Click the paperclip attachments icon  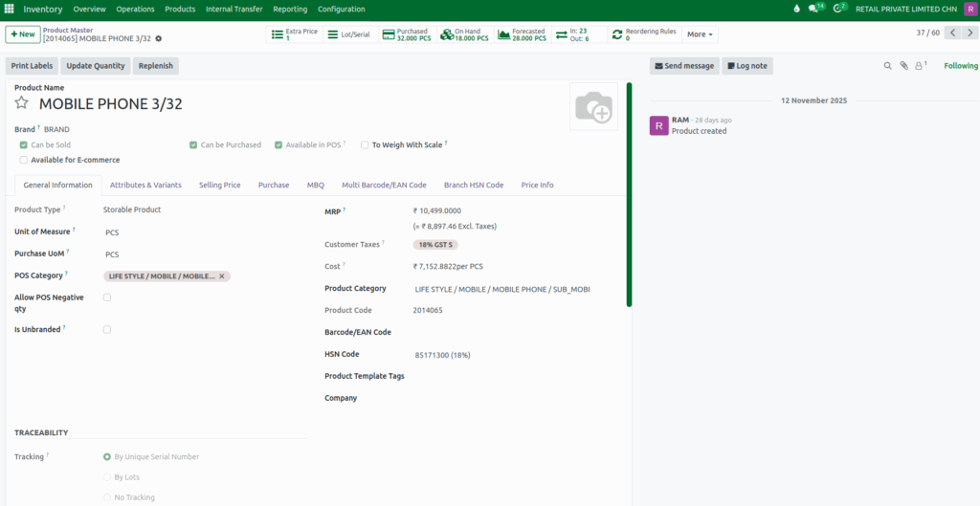[903, 66]
